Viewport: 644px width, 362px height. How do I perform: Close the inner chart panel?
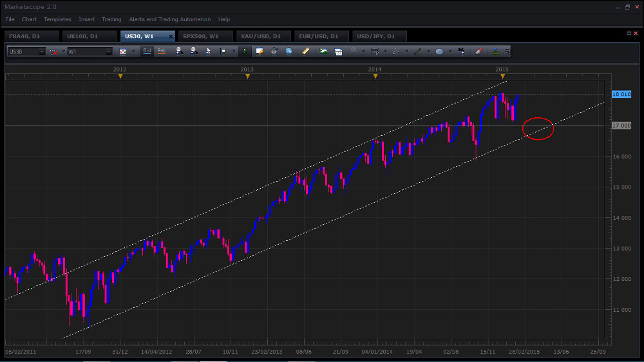[636, 33]
